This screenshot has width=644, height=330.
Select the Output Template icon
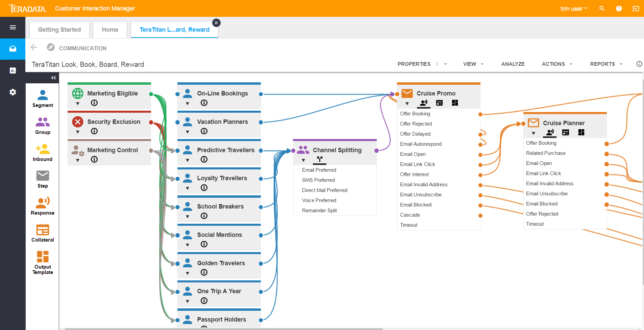pyautogui.click(x=42, y=257)
